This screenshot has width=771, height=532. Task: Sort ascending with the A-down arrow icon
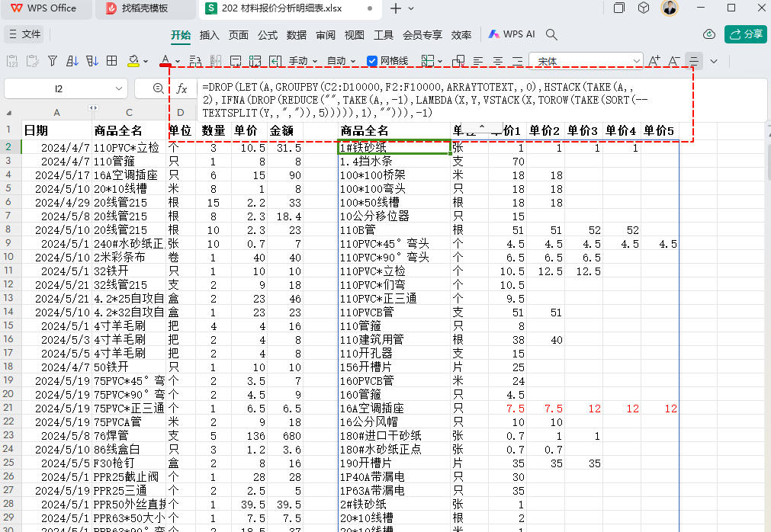pos(72,61)
